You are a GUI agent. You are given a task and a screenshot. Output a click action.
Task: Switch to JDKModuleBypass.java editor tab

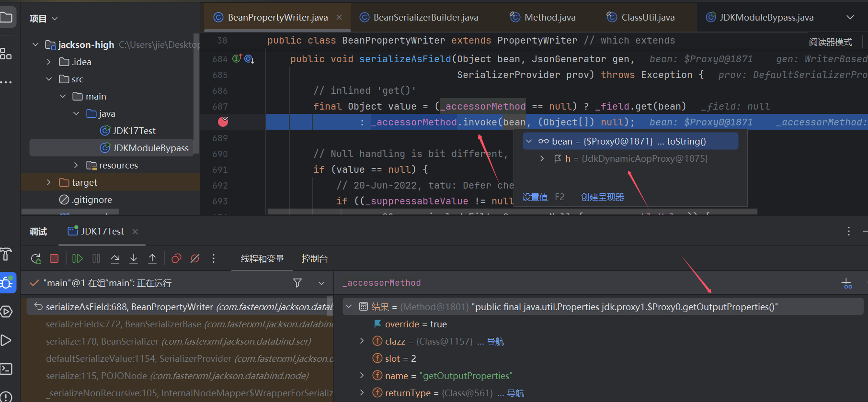click(760, 17)
